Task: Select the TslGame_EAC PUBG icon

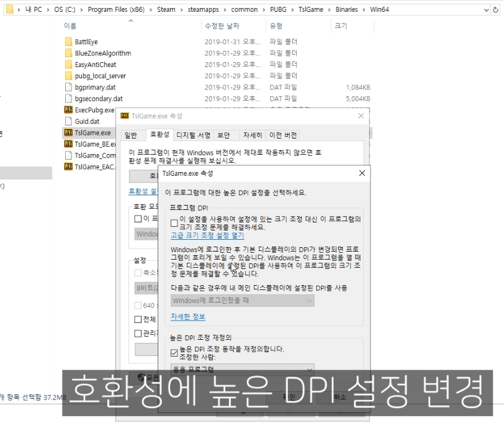Action: (x=68, y=166)
